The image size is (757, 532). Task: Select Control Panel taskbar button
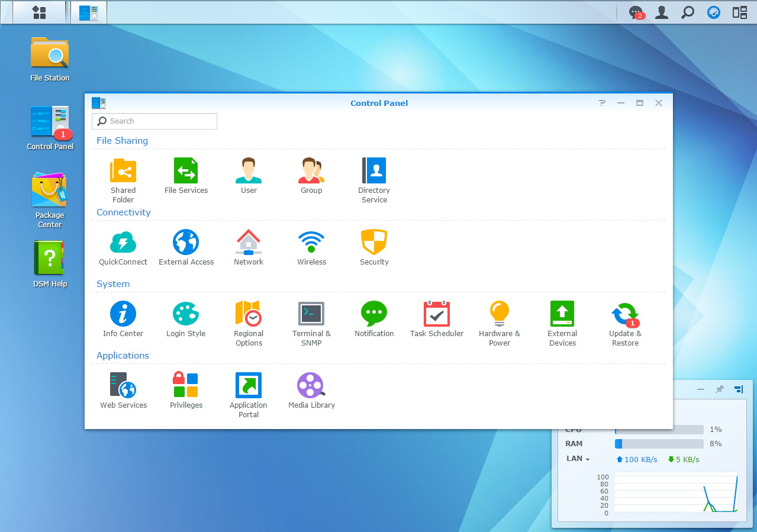89,12
